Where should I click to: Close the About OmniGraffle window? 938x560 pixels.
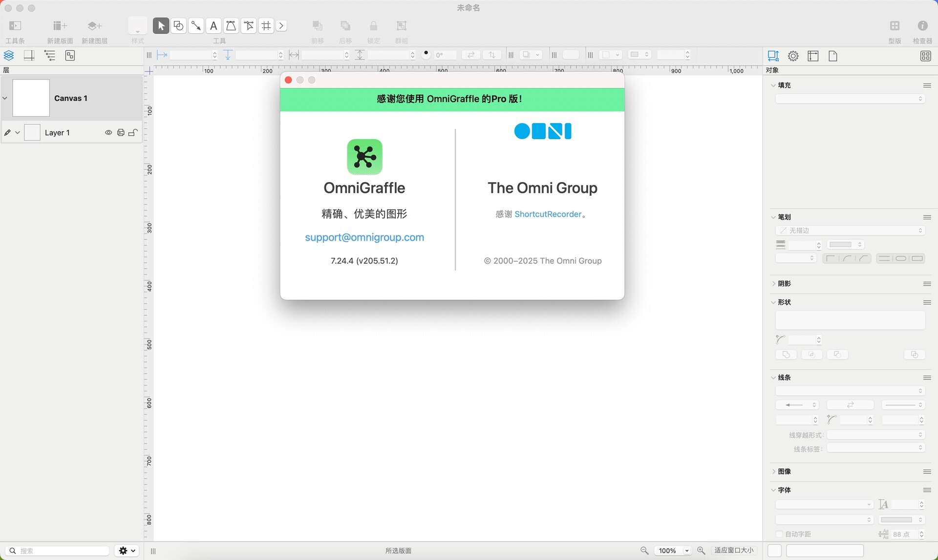click(x=288, y=80)
